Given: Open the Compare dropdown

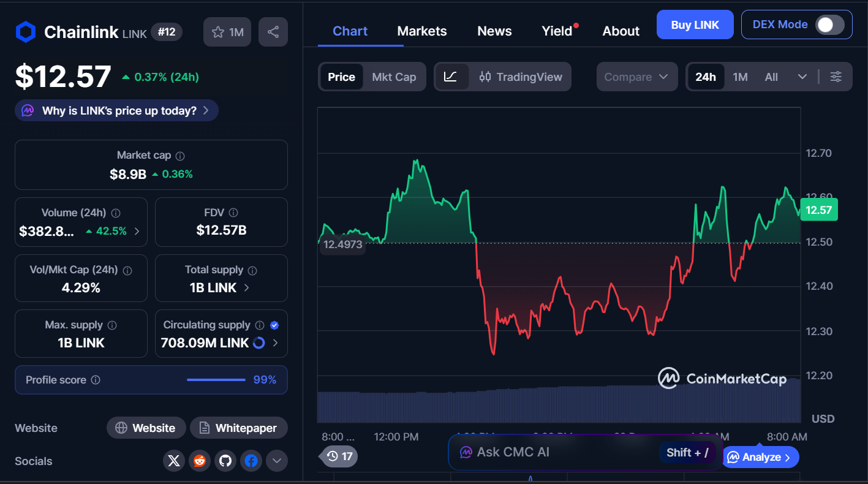Looking at the screenshot, I should (x=636, y=77).
